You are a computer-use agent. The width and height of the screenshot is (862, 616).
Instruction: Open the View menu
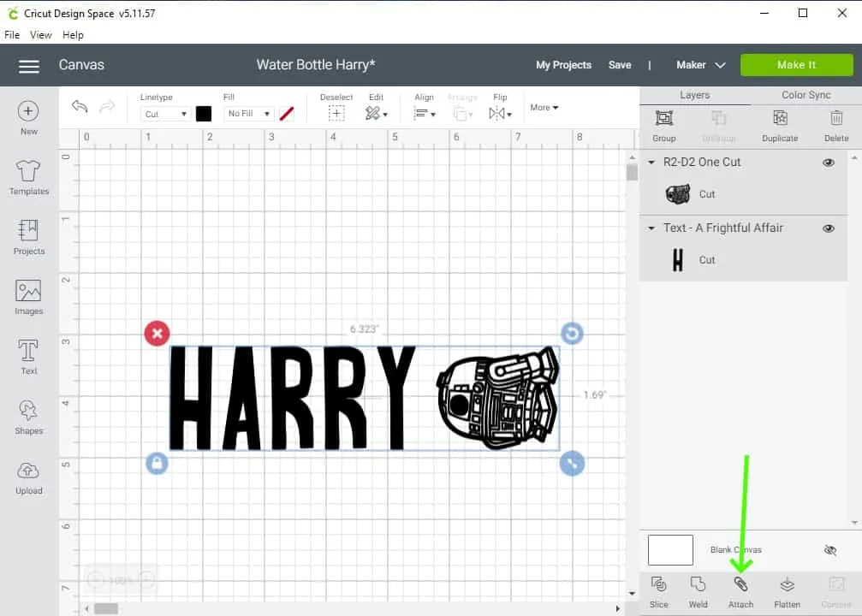tap(41, 35)
